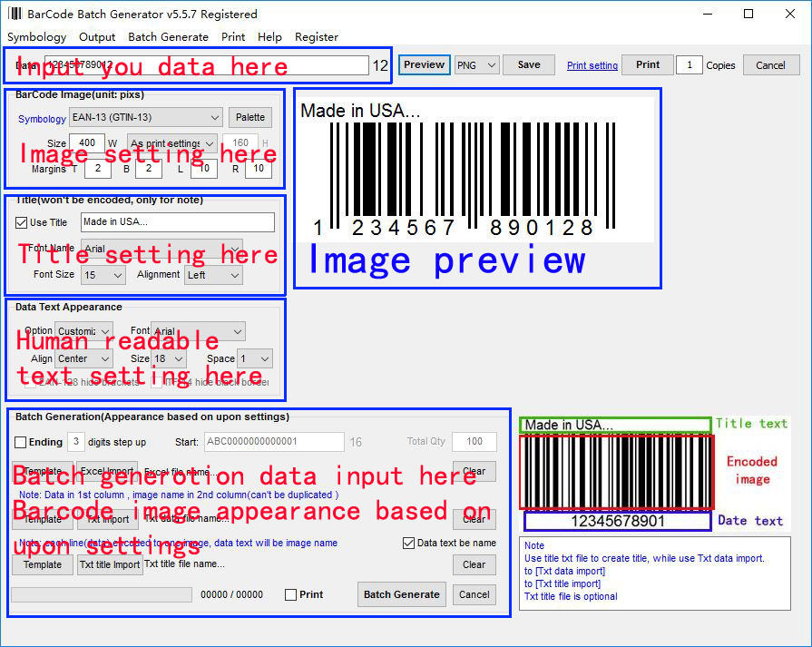Click the top Cancel button

pyautogui.click(x=770, y=65)
